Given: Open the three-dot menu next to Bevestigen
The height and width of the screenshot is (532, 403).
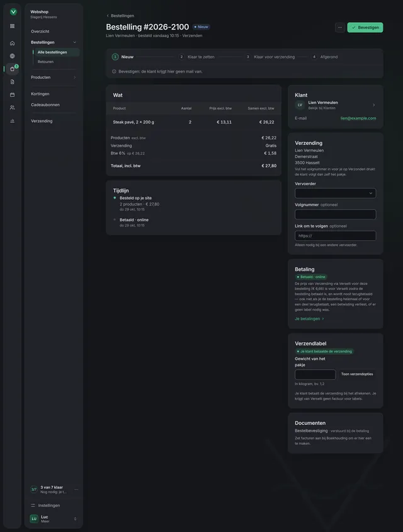Looking at the screenshot, I should click(x=339, y=28).
